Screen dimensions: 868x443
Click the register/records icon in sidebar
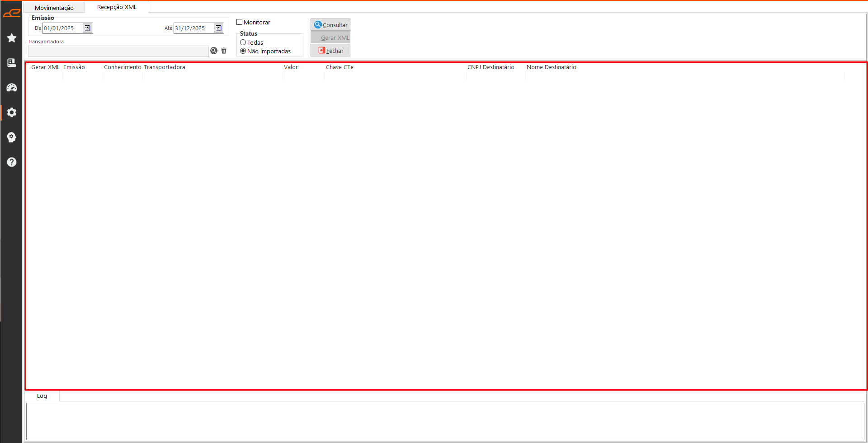tap(12, 63)
